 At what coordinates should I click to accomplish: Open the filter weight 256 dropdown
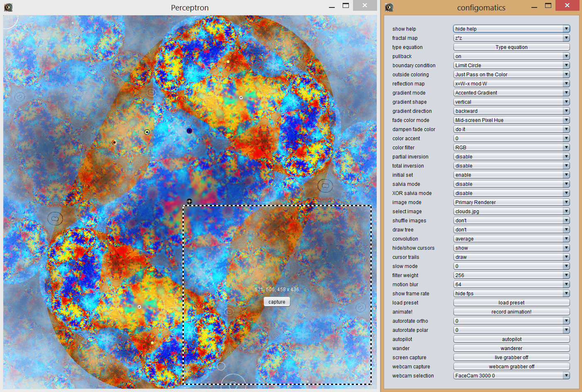tap(511, 275)
